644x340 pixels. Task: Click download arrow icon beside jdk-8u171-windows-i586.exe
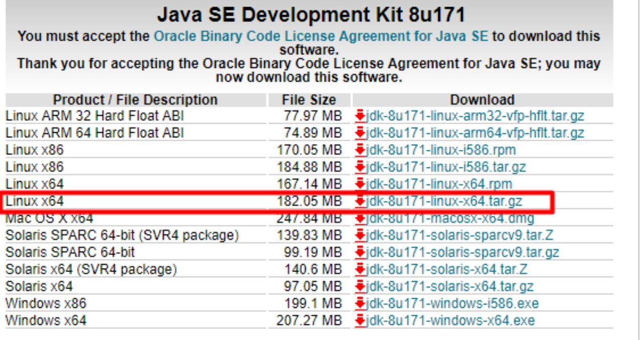(360, 304)
